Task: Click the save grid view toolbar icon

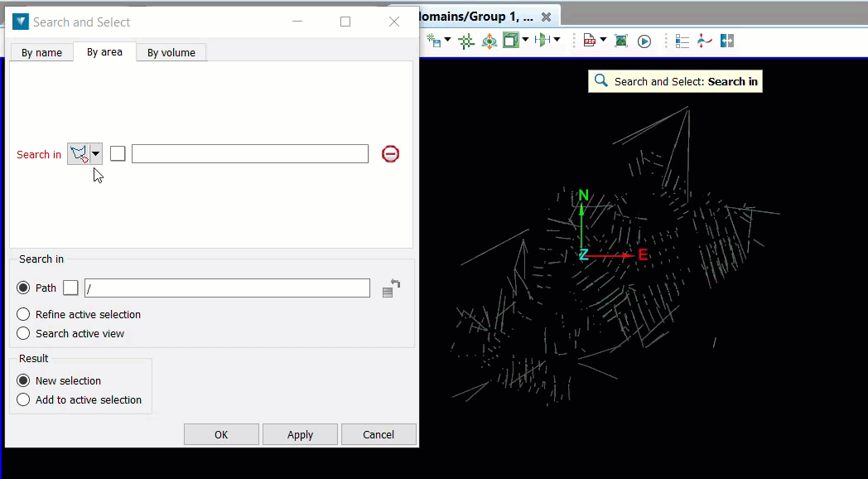Action: click(434, 41)
